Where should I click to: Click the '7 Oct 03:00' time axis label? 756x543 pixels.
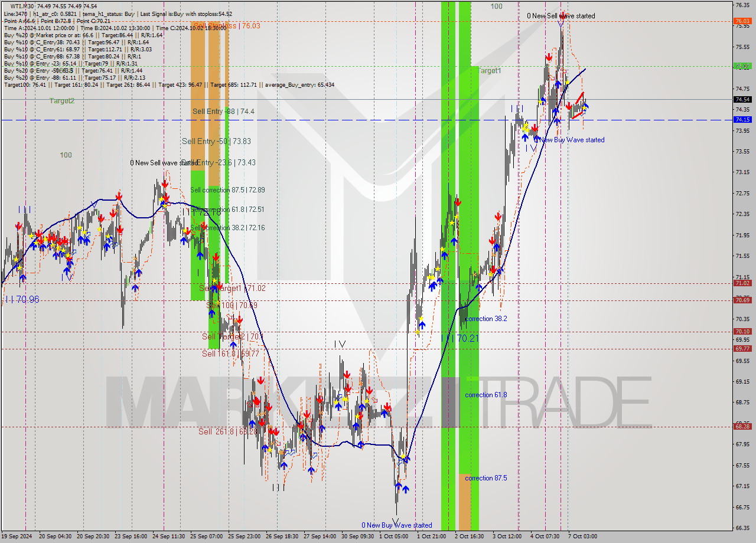(x=583, y=537)
